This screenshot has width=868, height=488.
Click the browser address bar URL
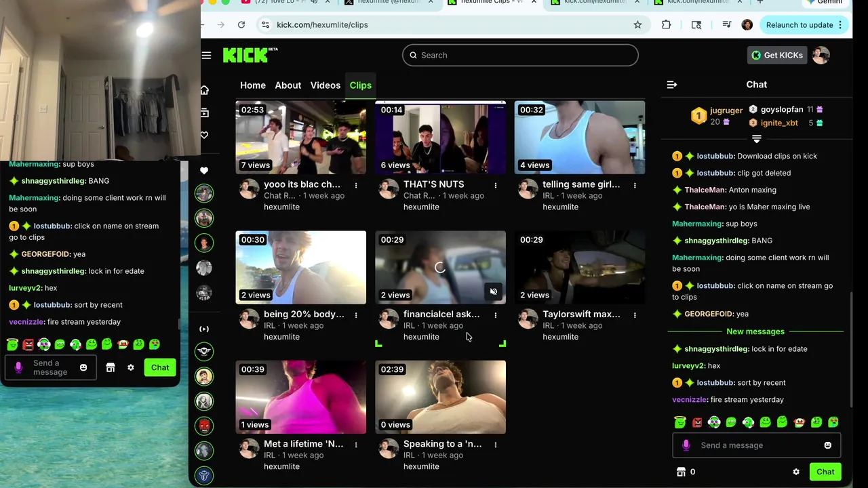tap(322, 25)
